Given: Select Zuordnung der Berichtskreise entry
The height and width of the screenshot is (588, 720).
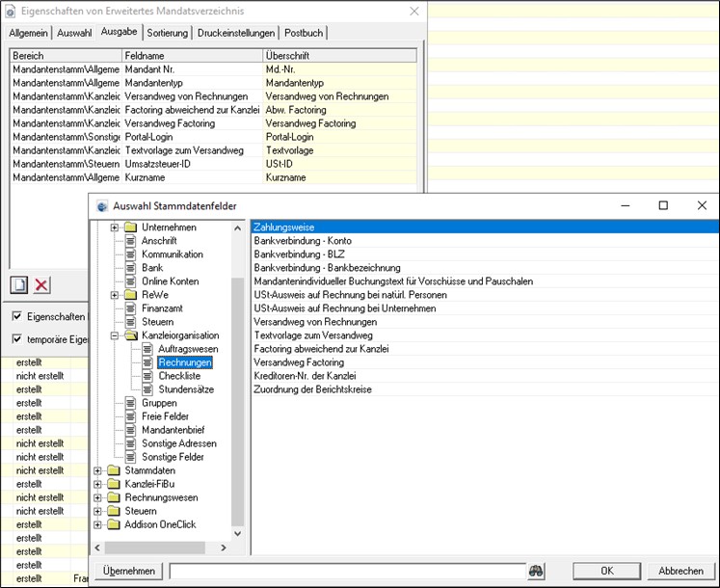Looking at the screenshot, I should [x=485, y=389].
